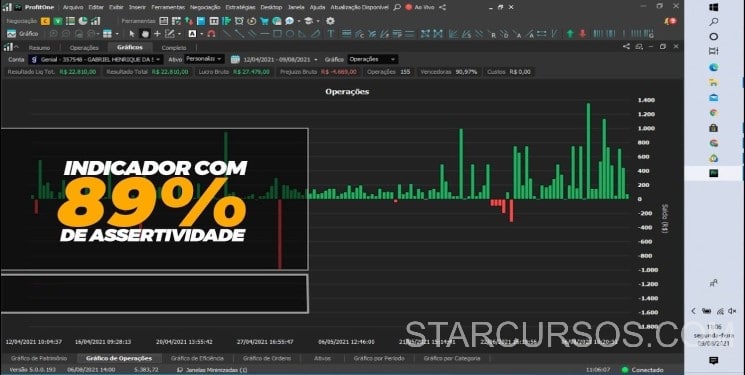Click the green V sell button
Screen dimensions: 745x375
57,21
